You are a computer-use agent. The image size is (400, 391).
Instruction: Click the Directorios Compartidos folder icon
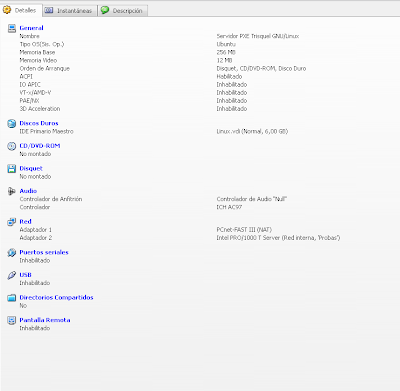tap(12, 298)
